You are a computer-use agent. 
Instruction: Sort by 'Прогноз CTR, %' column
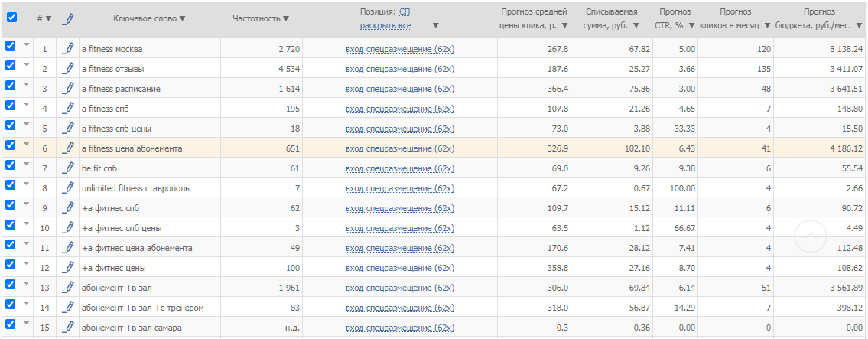[x=675, y=18]
